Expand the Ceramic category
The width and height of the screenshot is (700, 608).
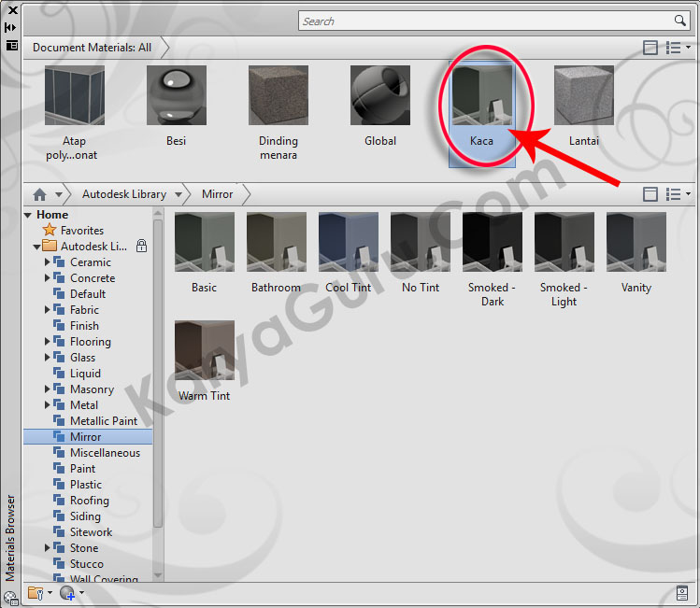click(x=47, y=262)
